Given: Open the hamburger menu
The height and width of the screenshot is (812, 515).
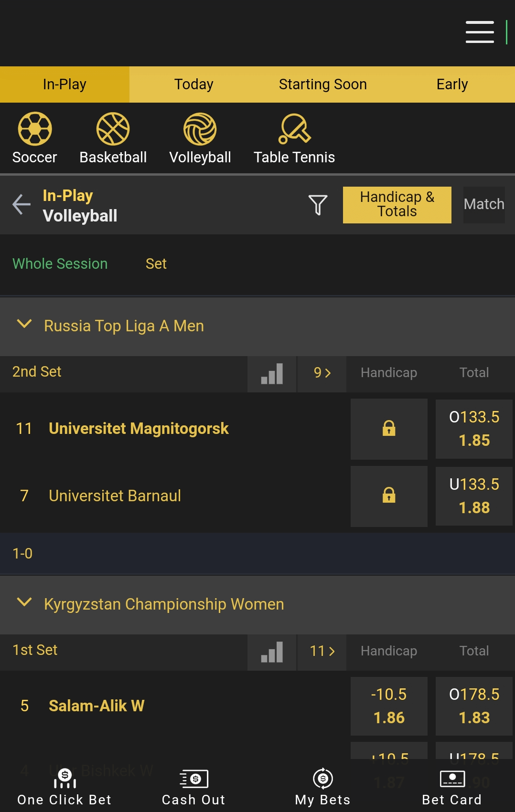Looking at the screenshot, I should pos(480,32).
